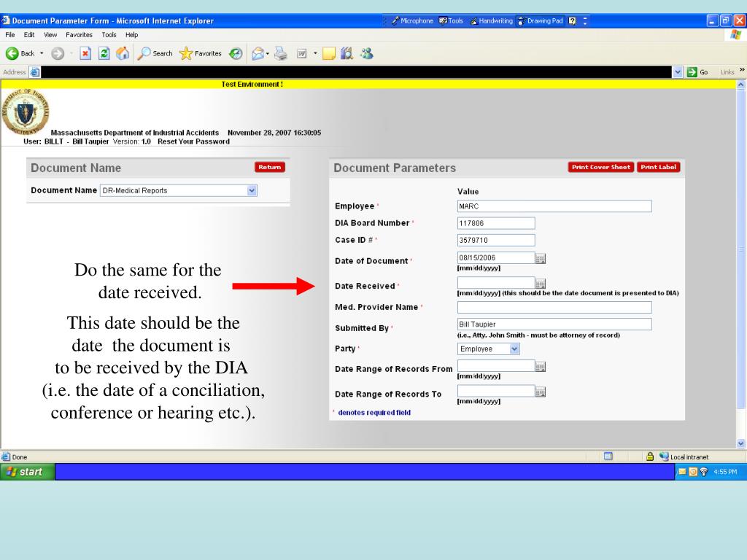Print the page with the printer icon
747x560 pixels.
click(x=281, y=53)
